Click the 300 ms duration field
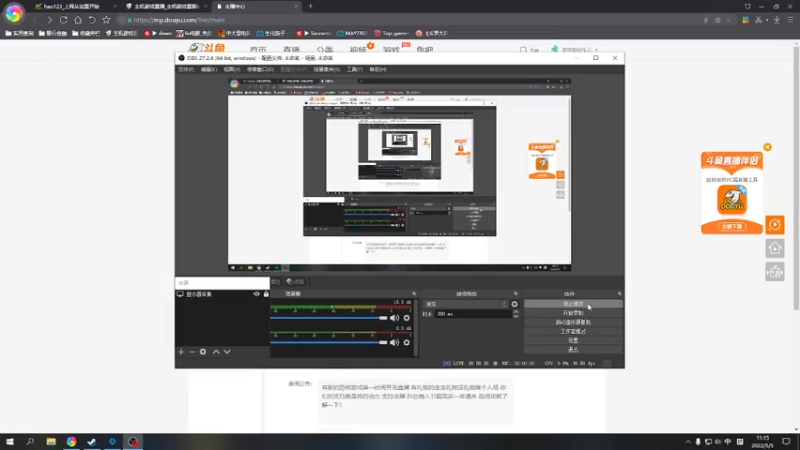The height and width of the screenshot is (450, 800). click(x=473, y=314)
